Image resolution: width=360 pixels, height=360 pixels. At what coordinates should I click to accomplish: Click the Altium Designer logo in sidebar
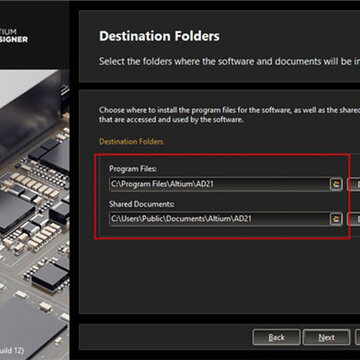14,36
